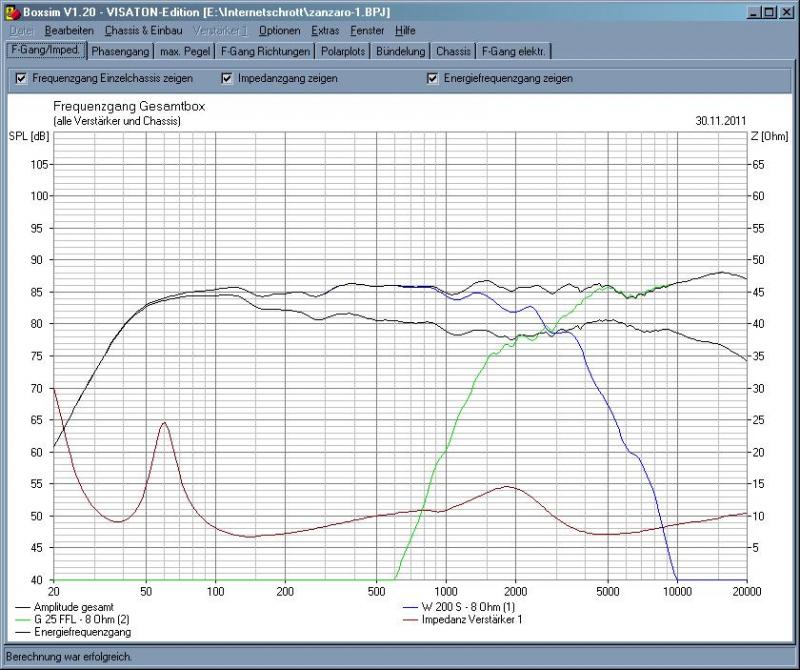Open the max. Pegel tab

coord(185,51)
